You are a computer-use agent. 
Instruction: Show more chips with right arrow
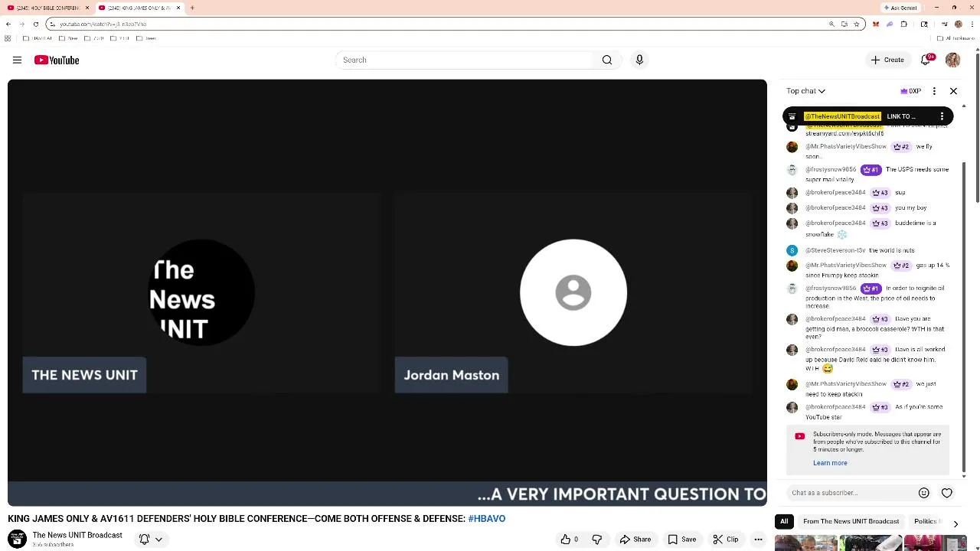[x=955, y=523]
